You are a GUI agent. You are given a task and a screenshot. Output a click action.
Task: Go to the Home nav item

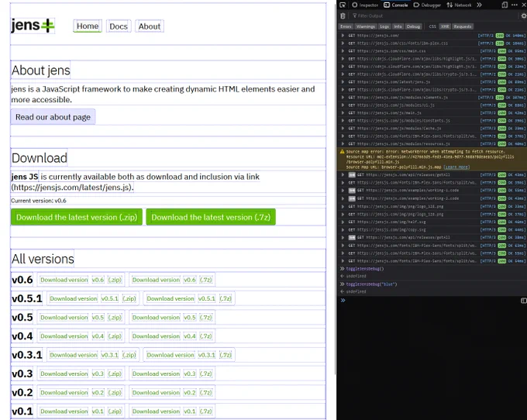[88, 26]
